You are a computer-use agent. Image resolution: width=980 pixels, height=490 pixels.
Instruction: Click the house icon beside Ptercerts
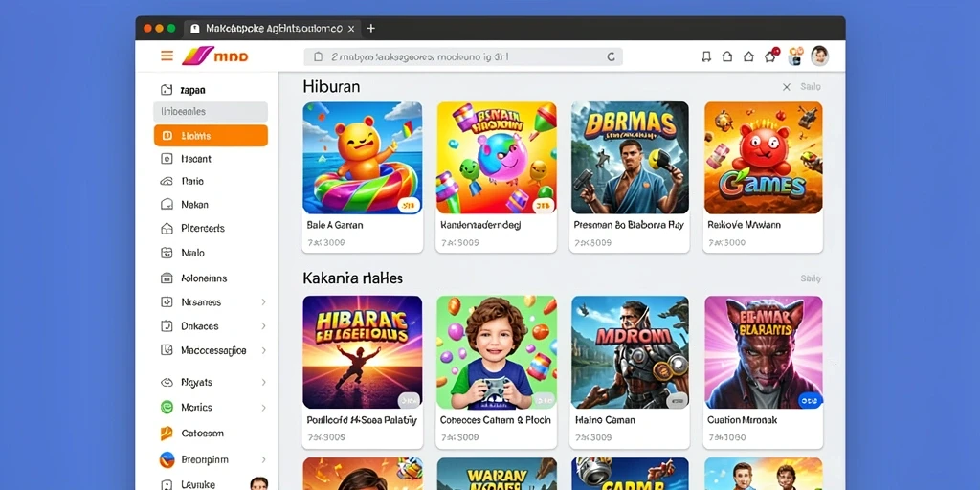point(167,228)
